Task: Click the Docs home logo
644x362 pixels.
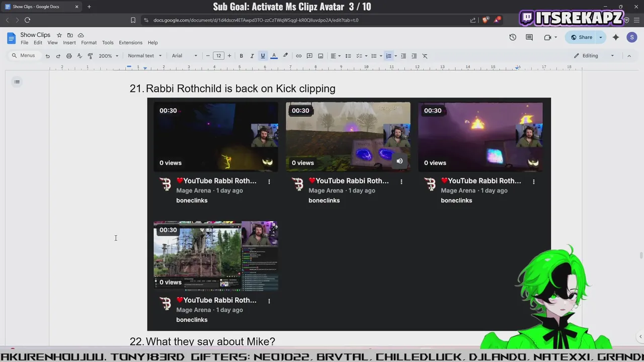Action: 11,38
